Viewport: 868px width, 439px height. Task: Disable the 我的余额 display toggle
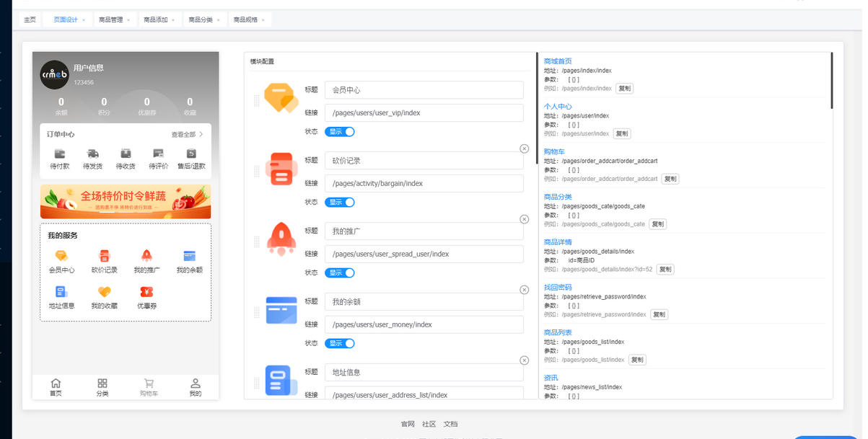[340, 344]
